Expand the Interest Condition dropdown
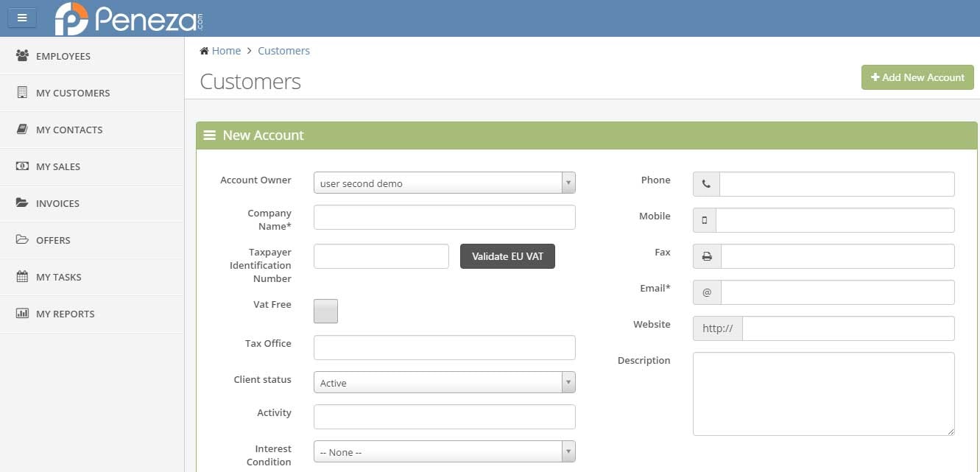Image resolution: width=980 pixels, height=472 pixels. point(567,451)
